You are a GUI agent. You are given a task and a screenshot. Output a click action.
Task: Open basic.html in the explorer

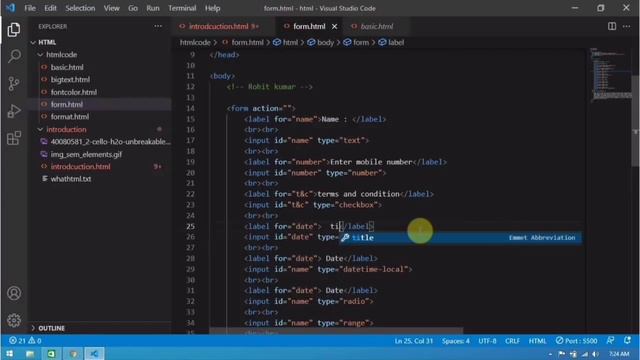coord(67,67)
